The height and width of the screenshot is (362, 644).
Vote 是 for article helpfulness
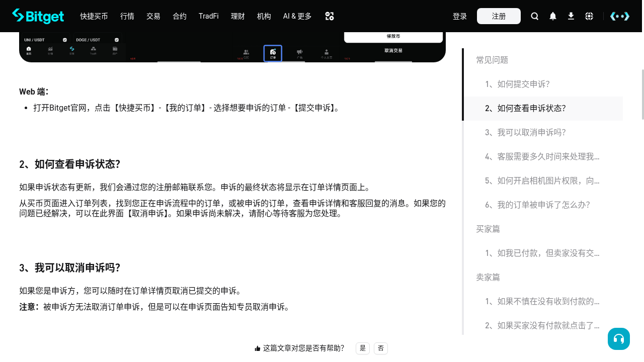(x=363, y=348)
